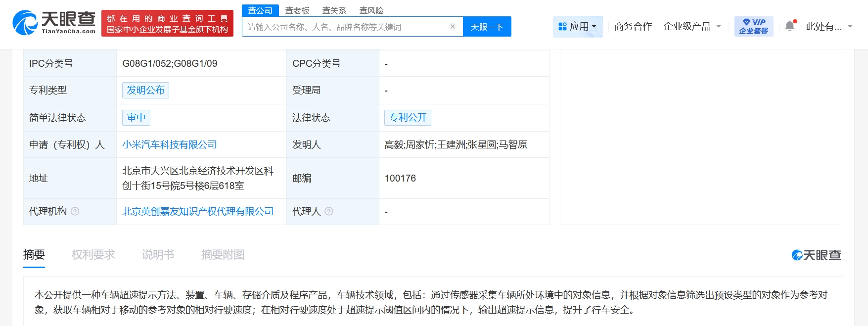Click the VIP enterprise package badge

[753, 26]
